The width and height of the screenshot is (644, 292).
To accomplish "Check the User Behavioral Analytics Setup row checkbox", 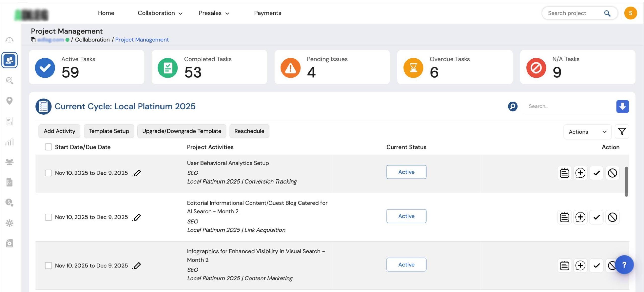I will pos(48,173).
